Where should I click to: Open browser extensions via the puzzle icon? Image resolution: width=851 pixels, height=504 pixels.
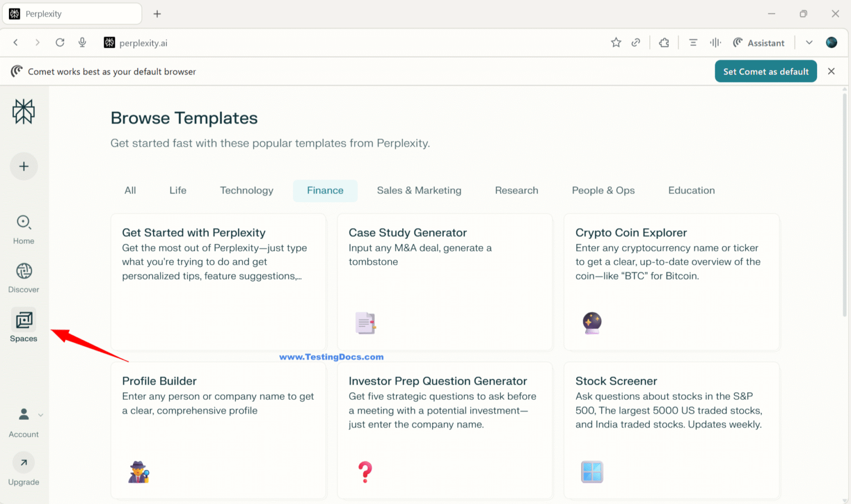point(664,42)
